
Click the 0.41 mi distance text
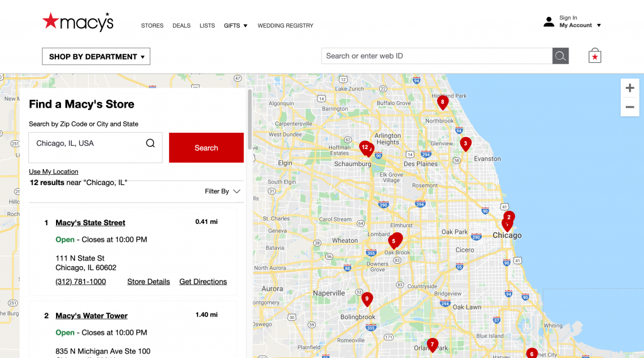(206, 221)
